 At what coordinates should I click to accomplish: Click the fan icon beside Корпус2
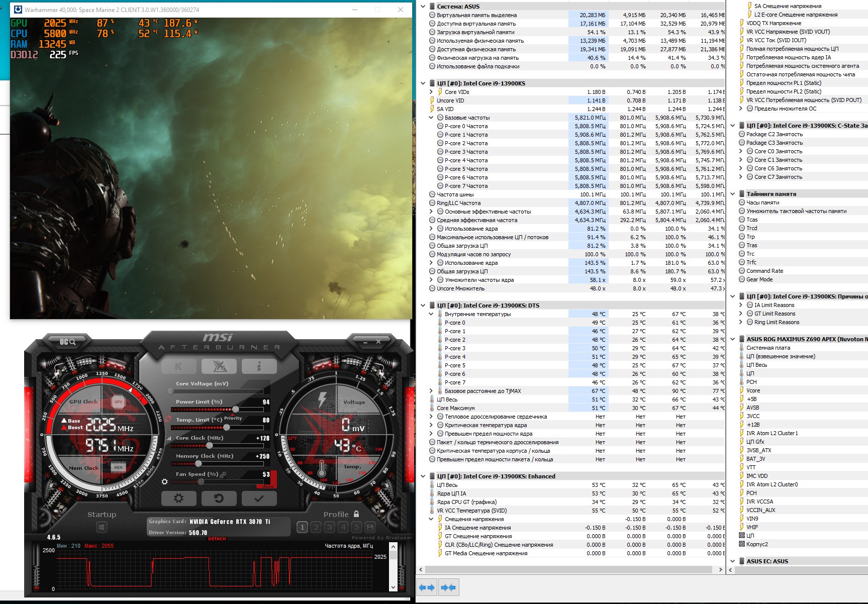(742, 544)
